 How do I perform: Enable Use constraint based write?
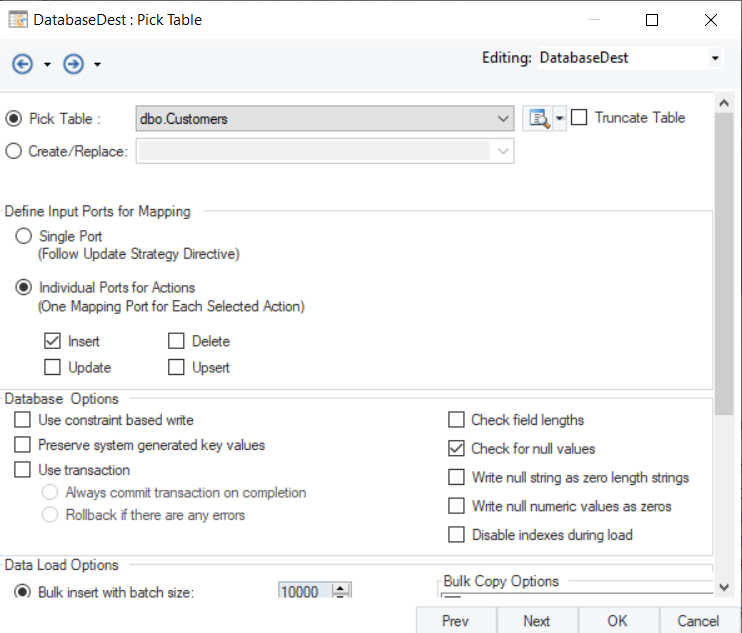point(22,420)
